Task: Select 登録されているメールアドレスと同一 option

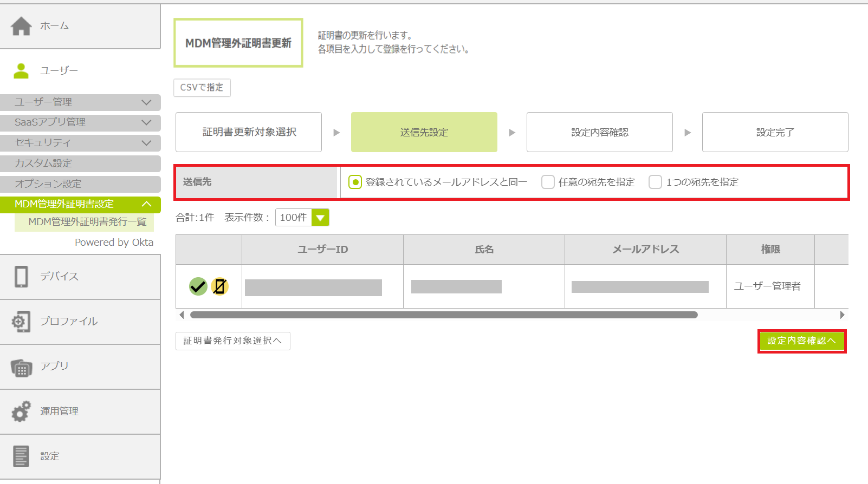Action: 355,182
